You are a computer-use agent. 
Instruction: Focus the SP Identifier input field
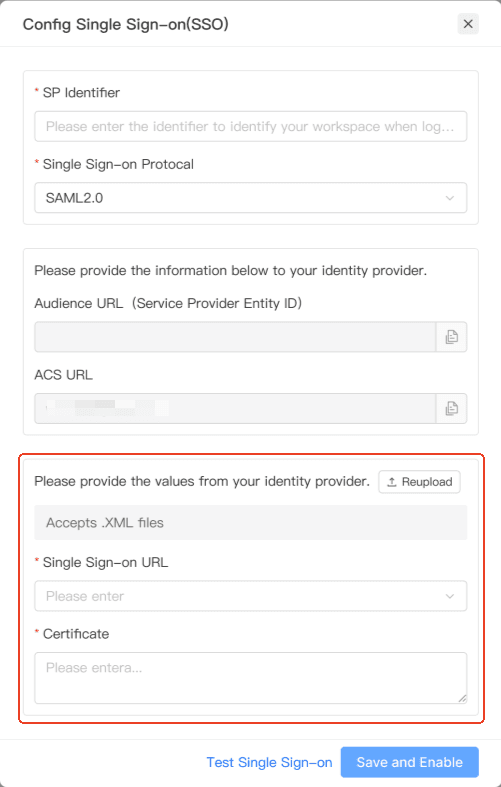(250, 126)
